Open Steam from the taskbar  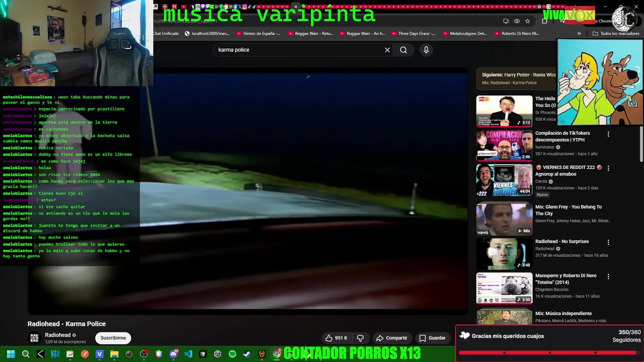click(247, 354)
